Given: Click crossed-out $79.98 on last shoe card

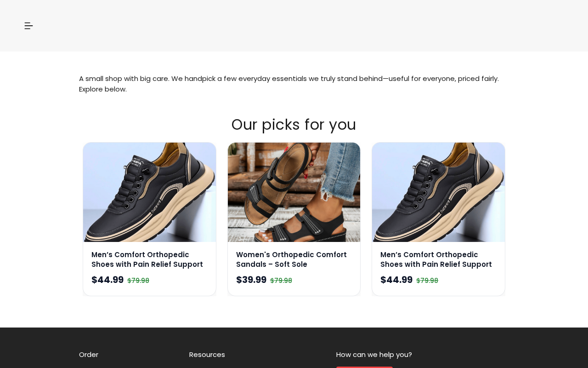Looking at the screenshot, I should click(427, 281).
